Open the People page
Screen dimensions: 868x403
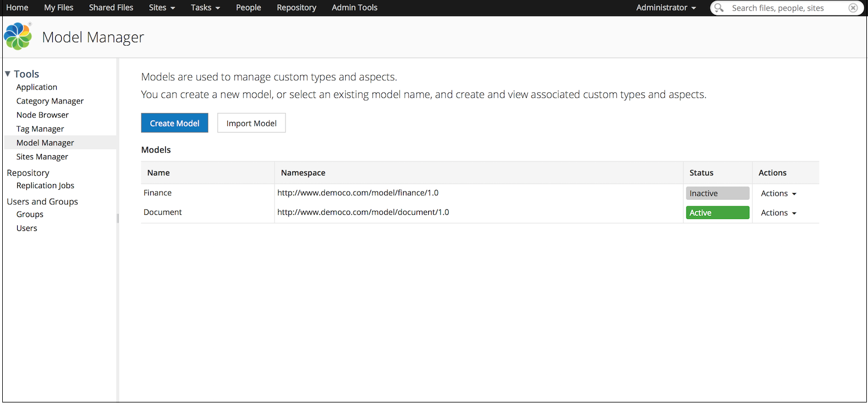pyautogui.click(x=248, y=8)
